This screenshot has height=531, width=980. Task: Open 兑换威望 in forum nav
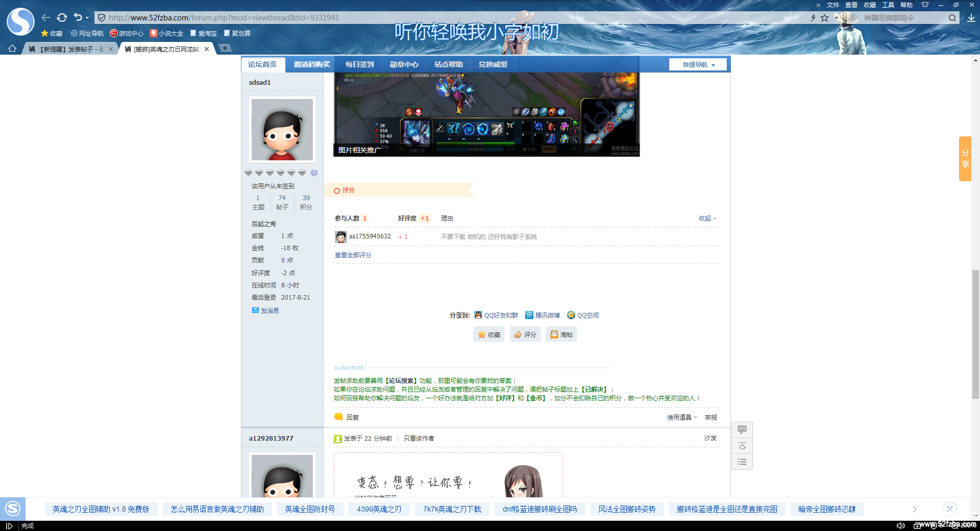point(493,64)
